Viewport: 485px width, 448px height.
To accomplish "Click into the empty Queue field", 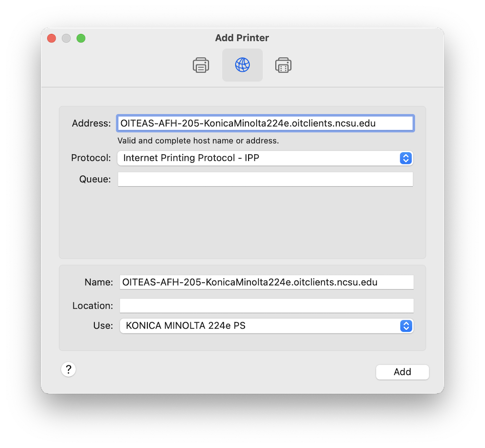I will click(265, 179).
